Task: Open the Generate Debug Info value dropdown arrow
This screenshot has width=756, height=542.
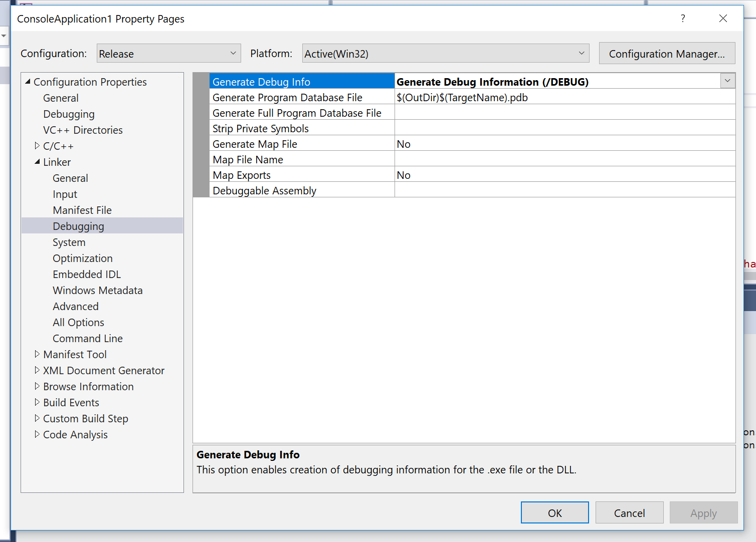Action: click(727, 81)
